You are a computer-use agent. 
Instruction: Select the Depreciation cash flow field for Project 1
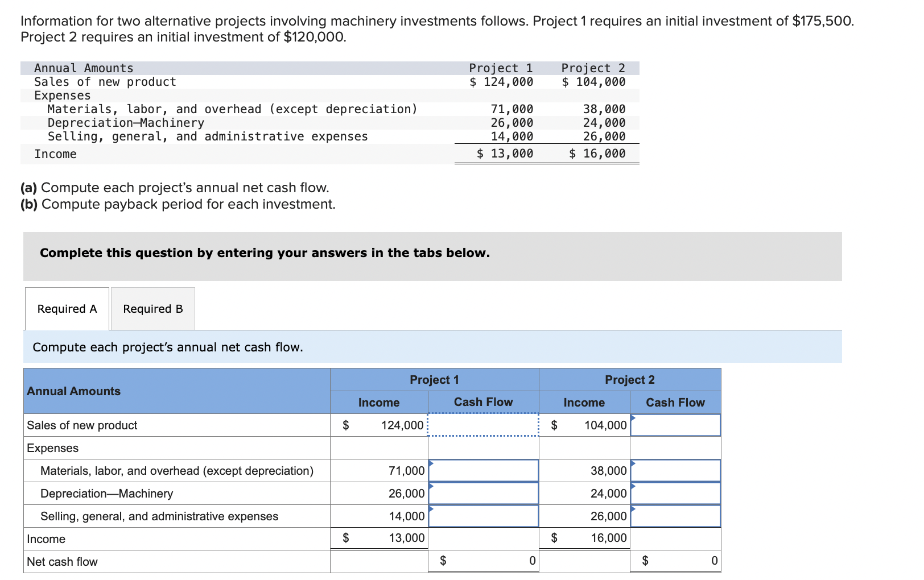(x=484, y=493)
